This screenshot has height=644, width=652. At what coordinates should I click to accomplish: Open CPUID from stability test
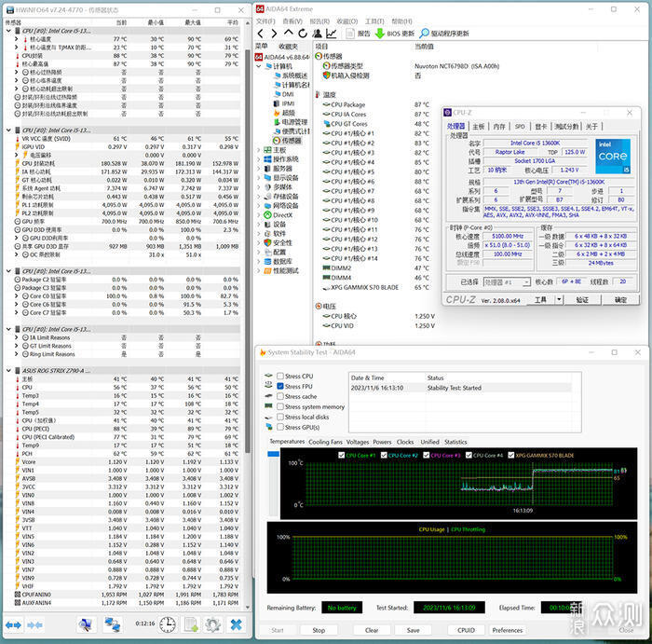[466, 630]
